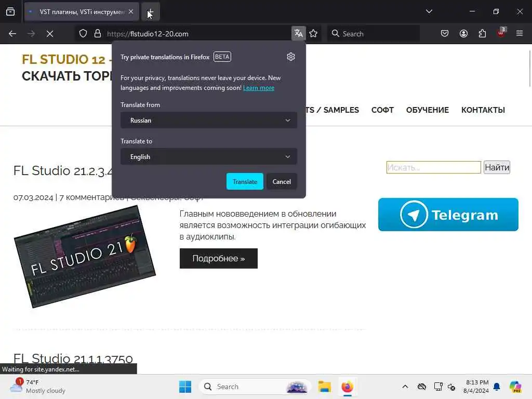
Task: Open the FL Studio 21.1.1.3750 heading link
Action: coord(73,358)
